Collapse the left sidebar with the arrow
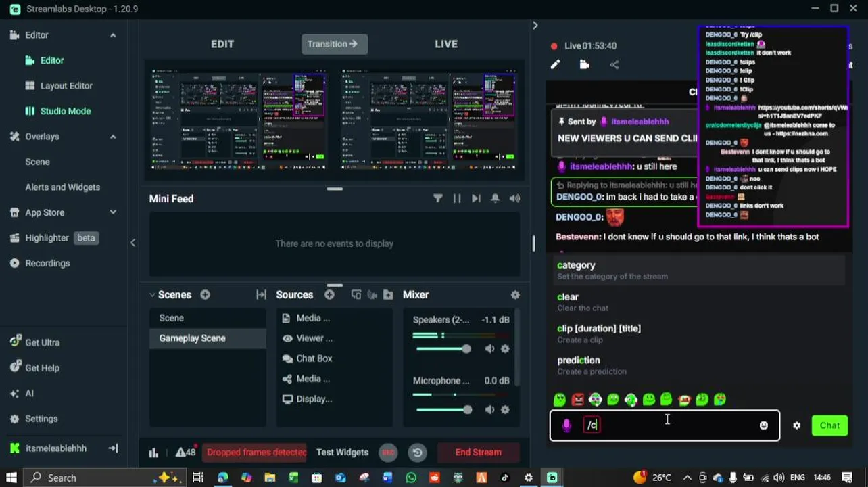The height and width of the screenshot is (487, 868). (x=132, y=243)
